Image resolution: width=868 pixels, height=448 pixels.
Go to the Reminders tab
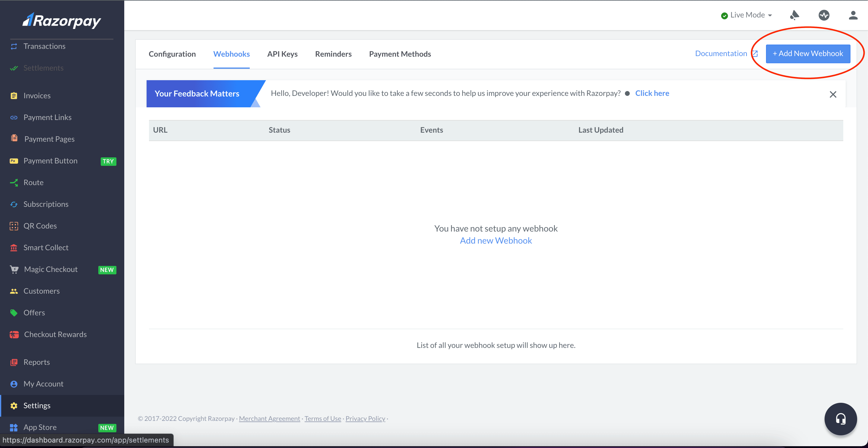[x=333, y=54]
